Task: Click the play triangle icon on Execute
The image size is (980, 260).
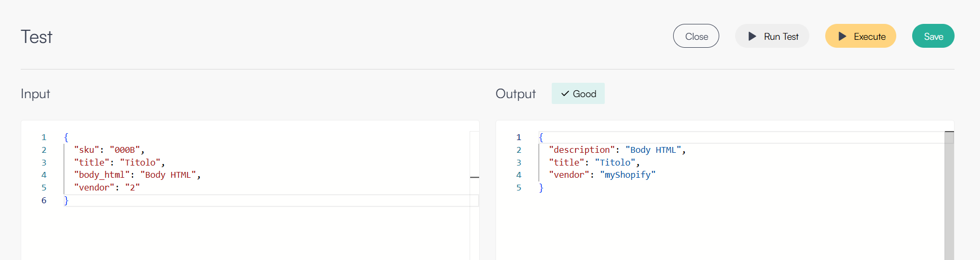Action: pos(842,37)
